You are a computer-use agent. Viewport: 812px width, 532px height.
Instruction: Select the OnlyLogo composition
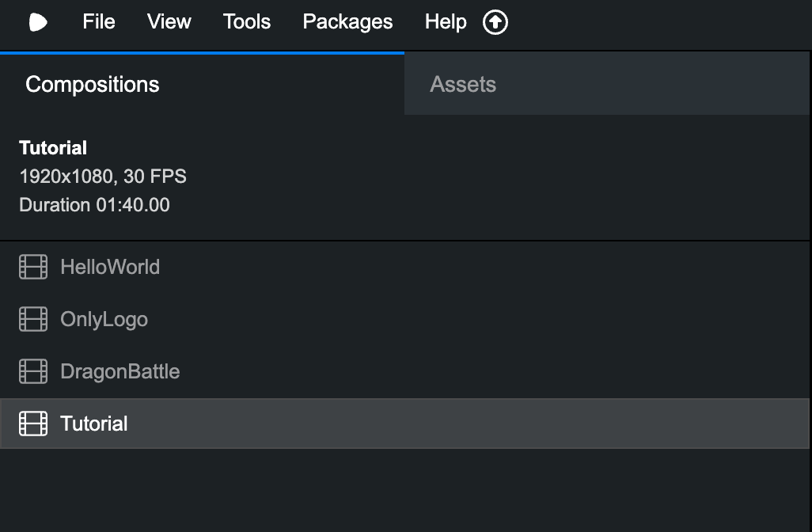(104, 319)
